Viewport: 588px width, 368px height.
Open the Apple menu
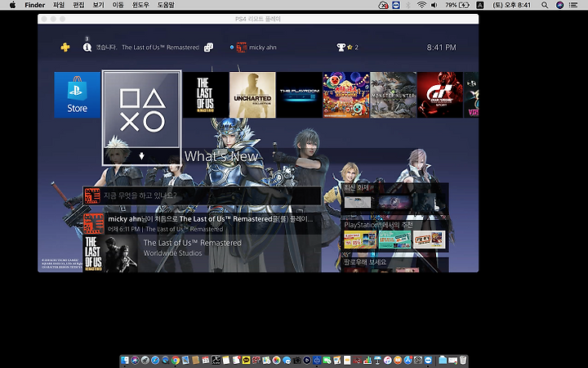tap(12, 5)
